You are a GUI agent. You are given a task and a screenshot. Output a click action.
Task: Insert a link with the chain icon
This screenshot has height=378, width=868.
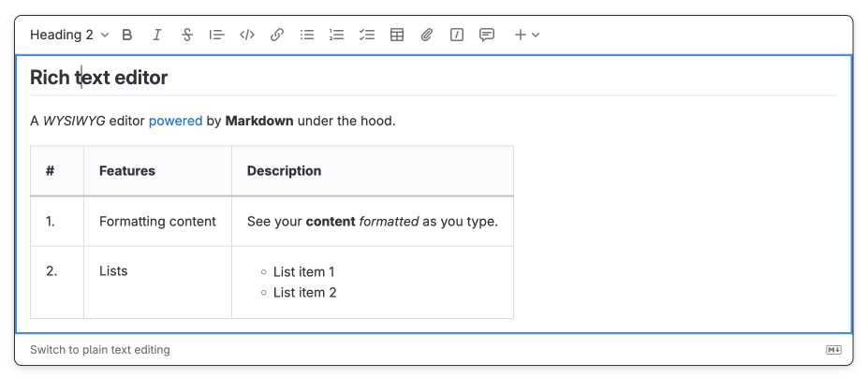pos(277,36)
